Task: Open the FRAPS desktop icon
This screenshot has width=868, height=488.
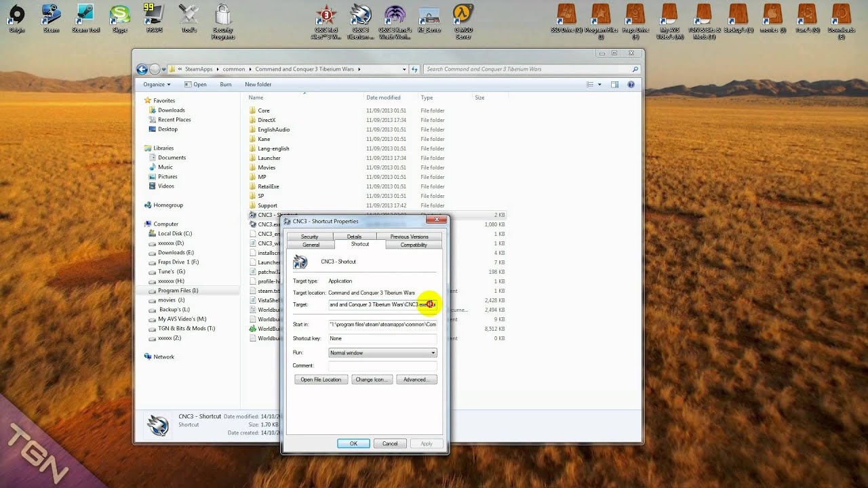Action: pos(154,18)
